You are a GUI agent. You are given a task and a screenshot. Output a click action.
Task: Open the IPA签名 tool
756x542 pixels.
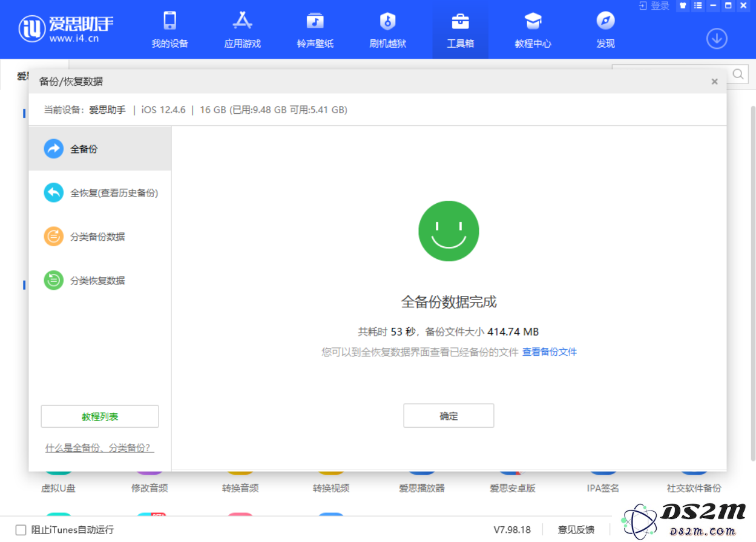603,488
